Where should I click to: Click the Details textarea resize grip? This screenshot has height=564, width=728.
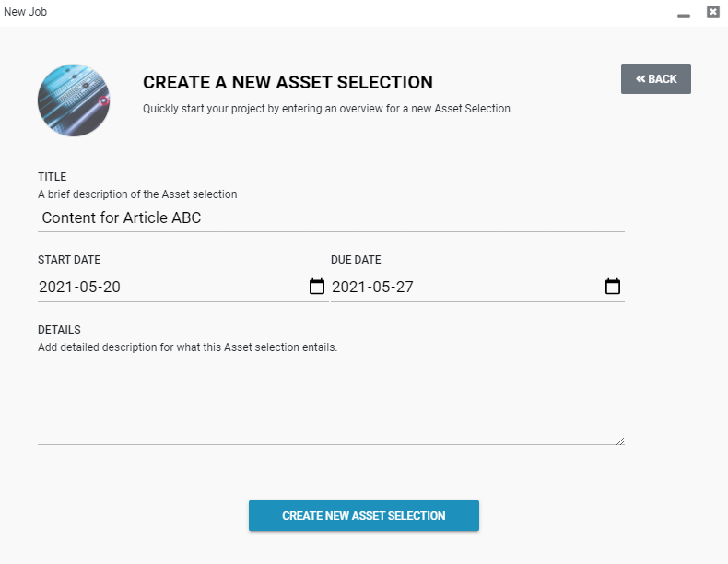click(620, 441)
